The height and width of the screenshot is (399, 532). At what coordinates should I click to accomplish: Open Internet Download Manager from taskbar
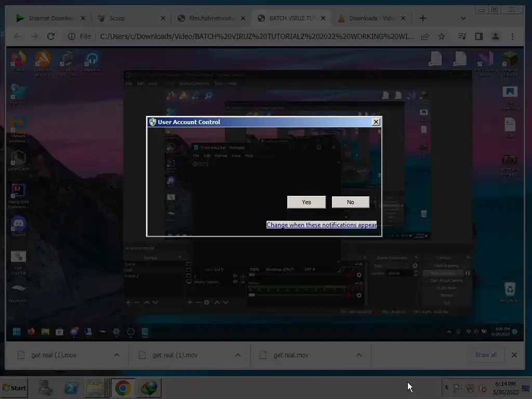[149, 388]
